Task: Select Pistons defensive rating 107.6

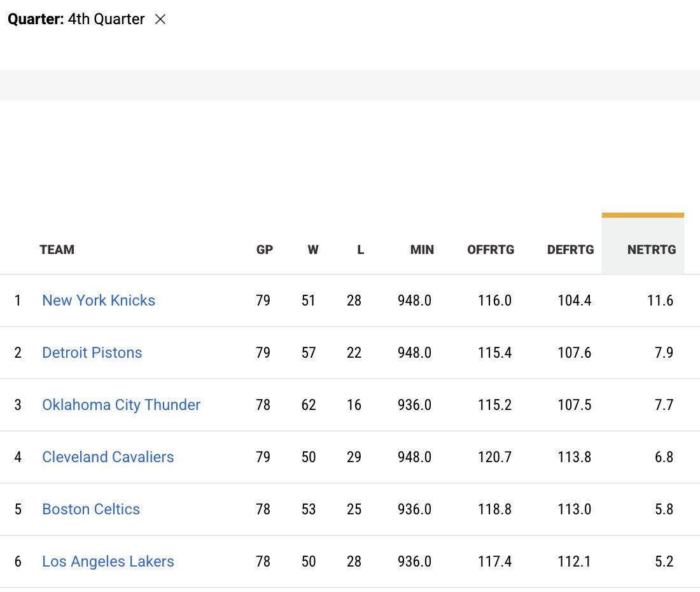Action: click(x=574, y=353)
